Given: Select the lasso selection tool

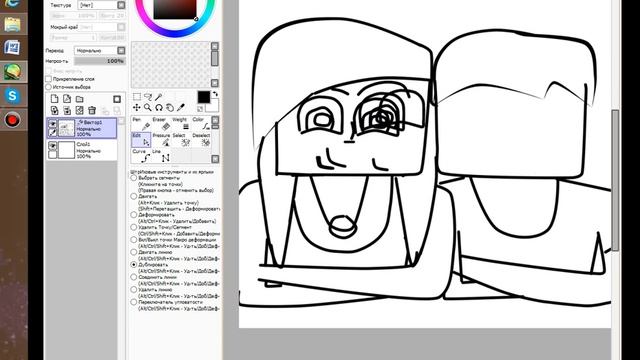Looking at the screenshot, I should pyautogui.click(x=148, y=97).
